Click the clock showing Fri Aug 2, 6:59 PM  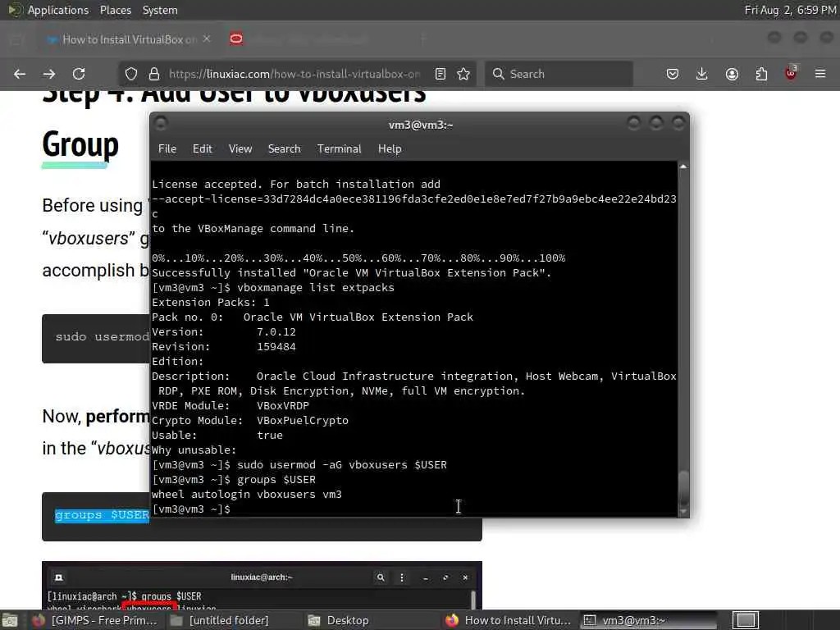pyautogui.click(x=790, y=10)
